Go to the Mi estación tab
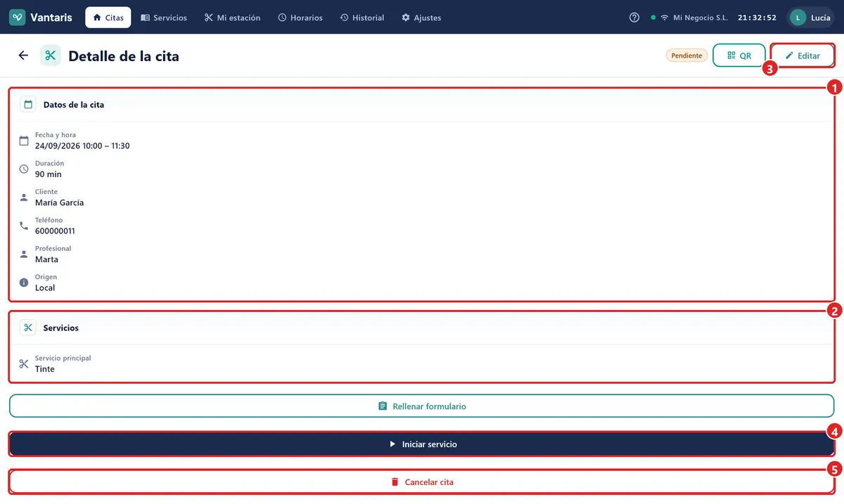 pyautogui.click(x=232, y=18)
